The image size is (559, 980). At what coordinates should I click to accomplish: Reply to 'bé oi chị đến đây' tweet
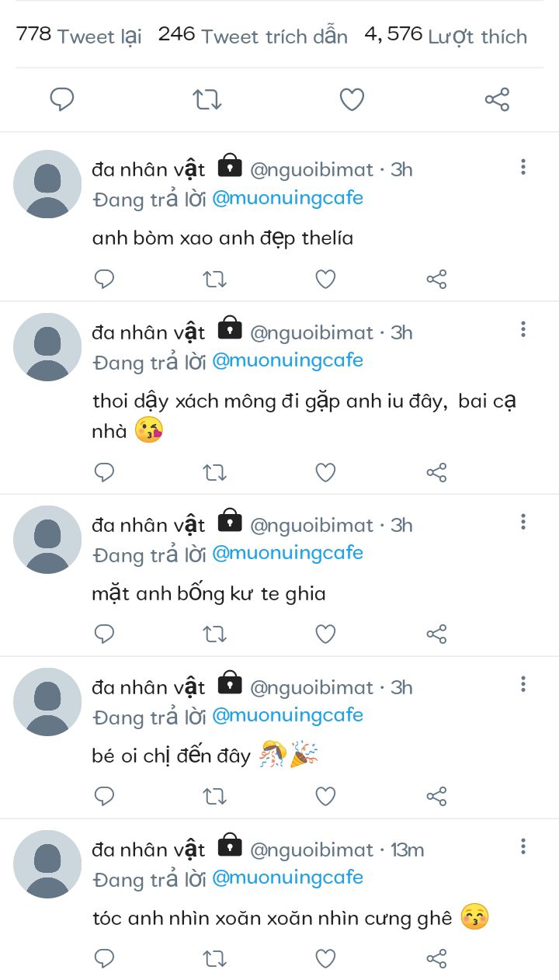coord(104,797)
